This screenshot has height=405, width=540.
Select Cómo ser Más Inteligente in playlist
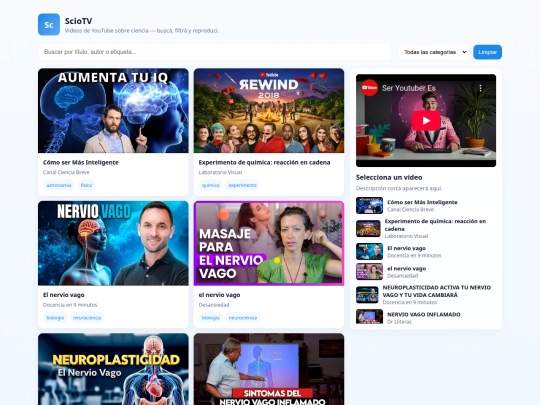tap(422, 202)
